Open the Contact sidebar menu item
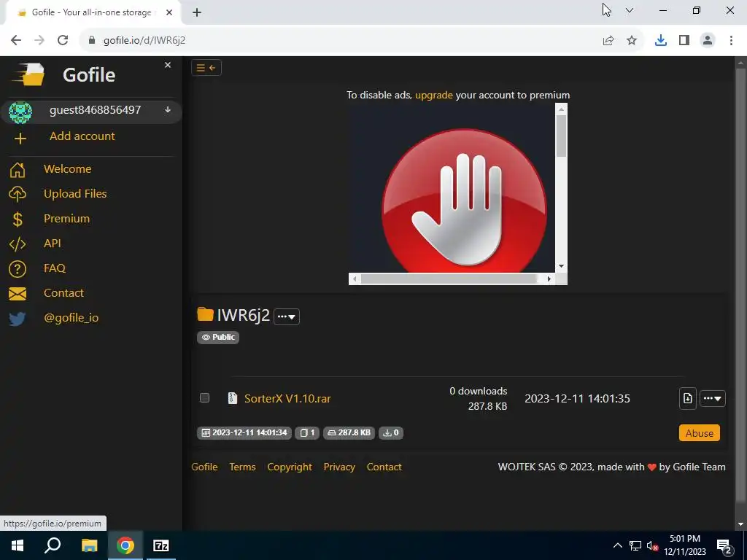 click(63, 293)
